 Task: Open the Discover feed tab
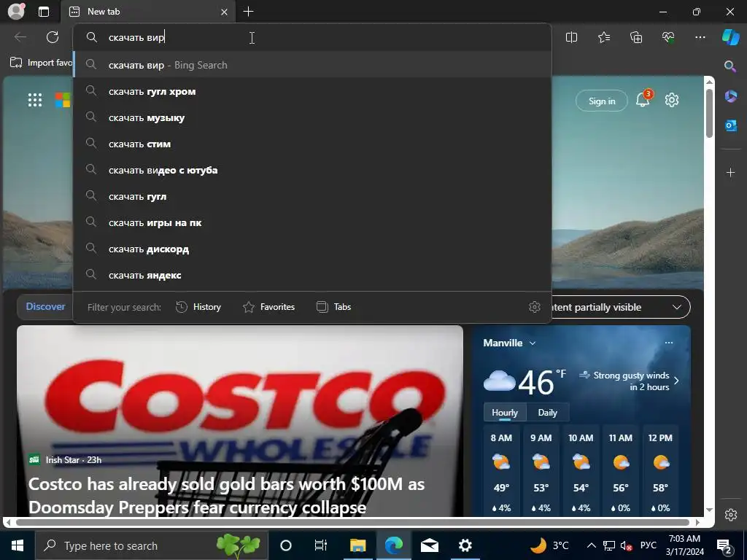[x=45, y=307]
